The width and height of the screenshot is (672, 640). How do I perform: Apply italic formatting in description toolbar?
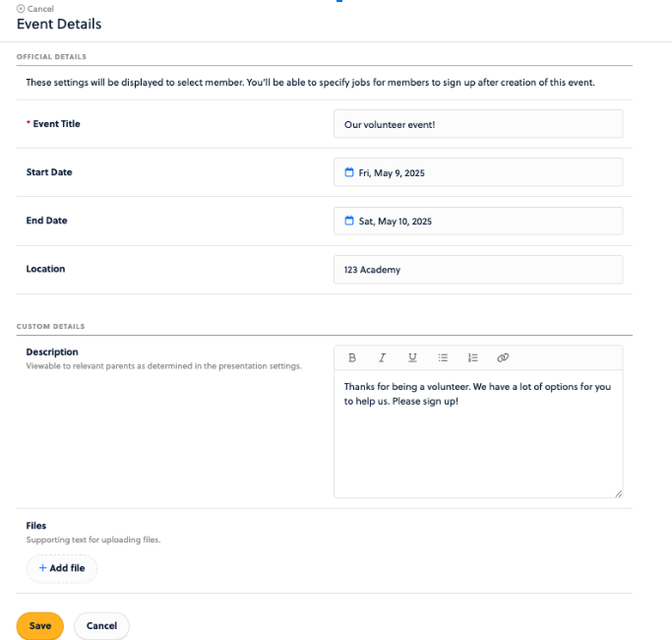[x=382, y=357]
